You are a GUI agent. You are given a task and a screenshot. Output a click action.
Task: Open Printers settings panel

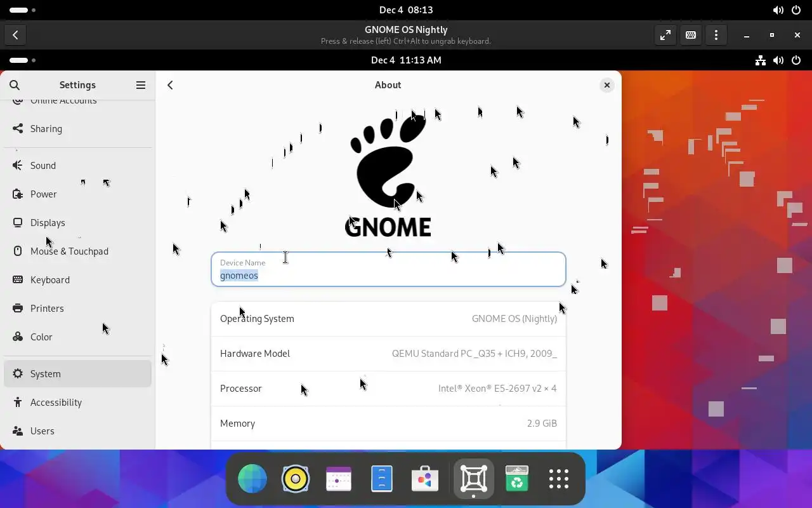click(x=77, y=308)
